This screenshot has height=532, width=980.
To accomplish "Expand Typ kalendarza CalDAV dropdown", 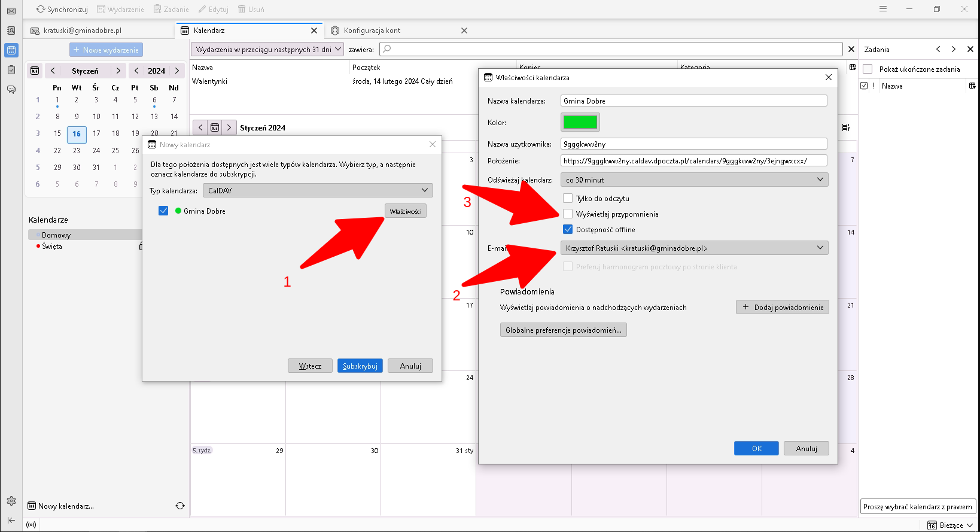I will point(318,190).
